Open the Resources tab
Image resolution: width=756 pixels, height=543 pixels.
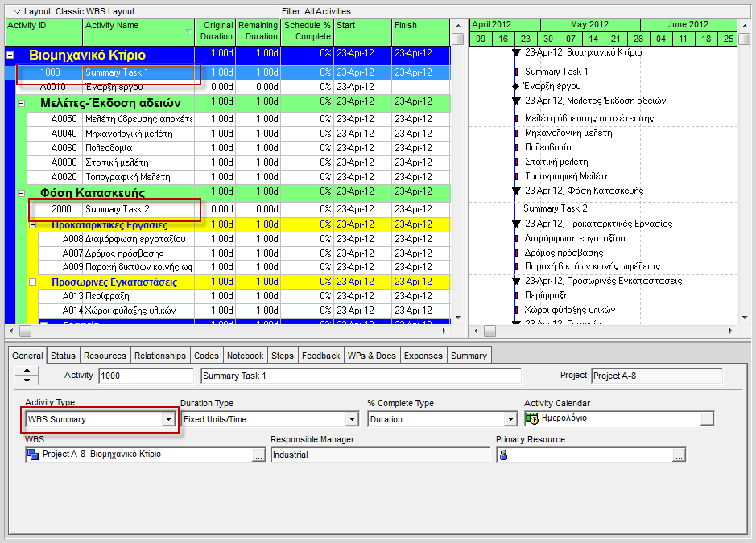tap(105, 356)
